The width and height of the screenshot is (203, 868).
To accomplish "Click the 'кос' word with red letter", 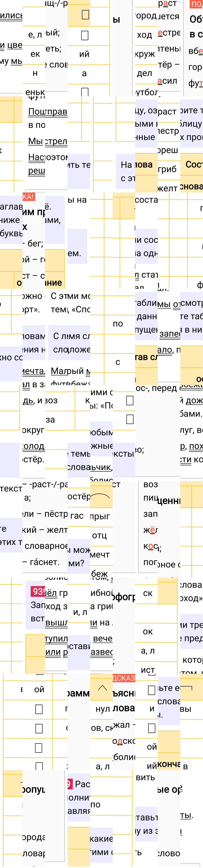I will click(x=151, y=546).
